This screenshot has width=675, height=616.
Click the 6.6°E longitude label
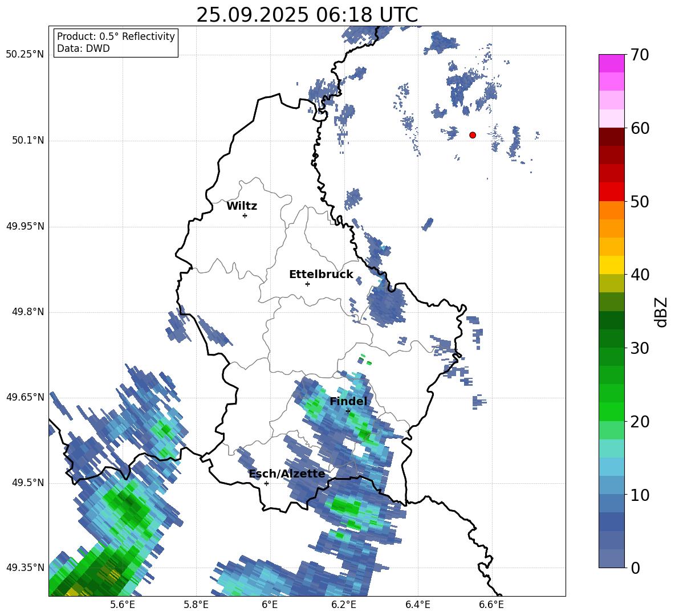pyautogui.click(x=491, y=605)
